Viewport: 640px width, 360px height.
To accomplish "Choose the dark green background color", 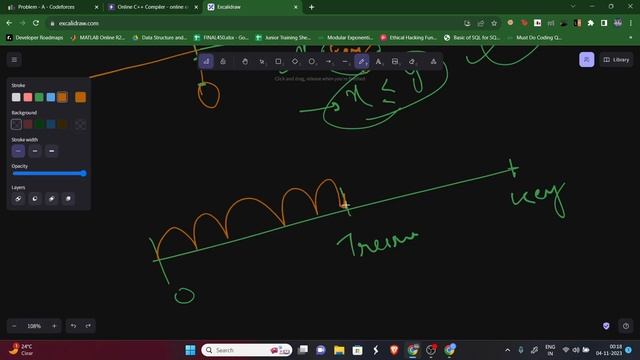I will pyautogui.click(x=39, y=124).
